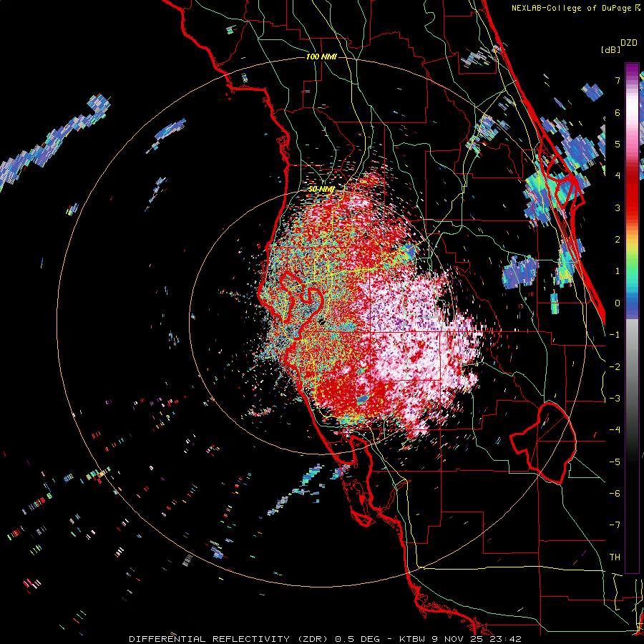The image size is (644, 644).
Task: Click the TH label on color scale
Action: tap(615, 557)
